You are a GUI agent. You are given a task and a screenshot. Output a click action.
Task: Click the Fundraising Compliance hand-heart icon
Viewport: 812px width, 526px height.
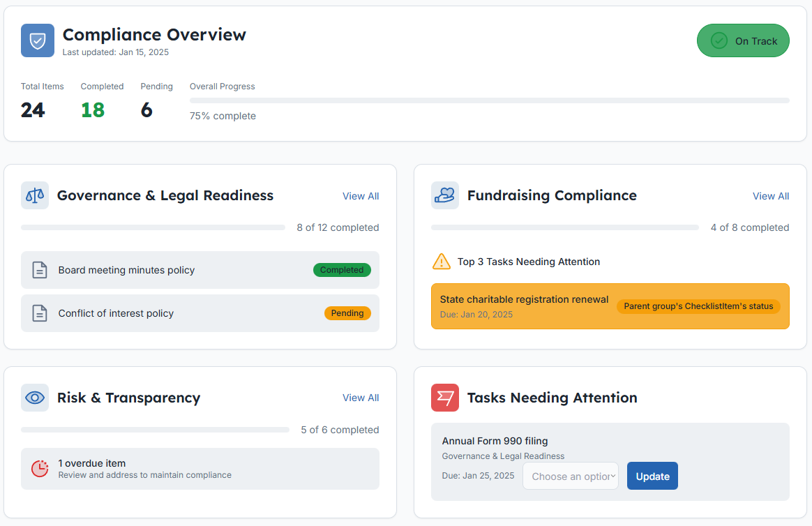click(445, 195)
